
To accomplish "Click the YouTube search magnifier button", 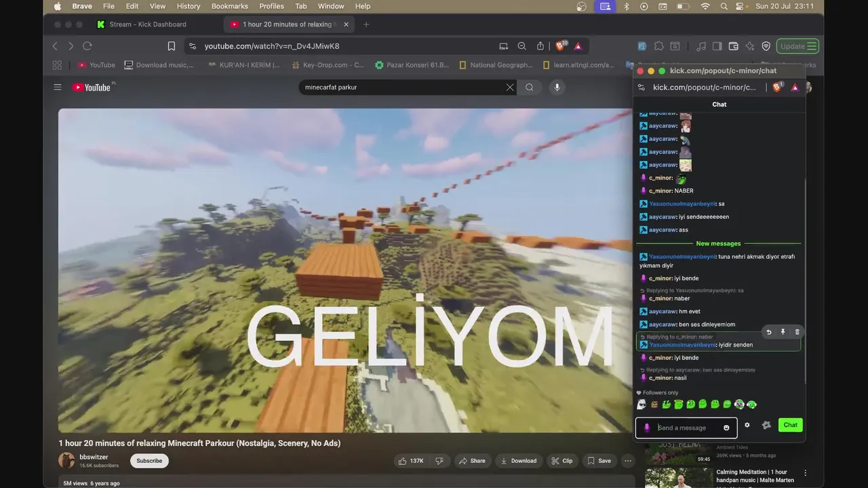I will (x=530, y=87).
